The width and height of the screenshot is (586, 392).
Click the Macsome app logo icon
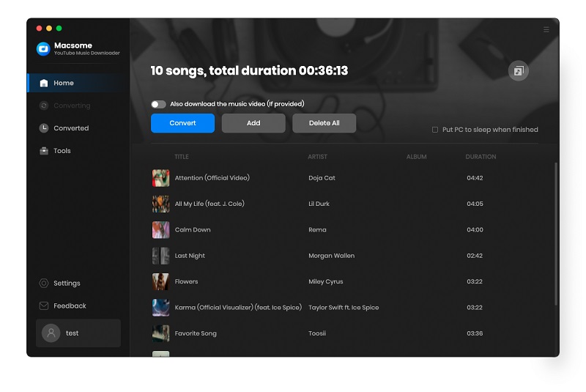point(43,49)
